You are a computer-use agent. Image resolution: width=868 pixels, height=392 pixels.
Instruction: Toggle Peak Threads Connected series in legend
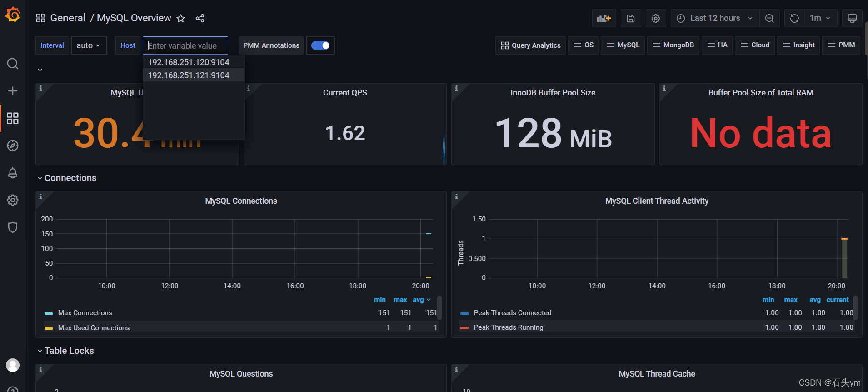pos(513,313)
